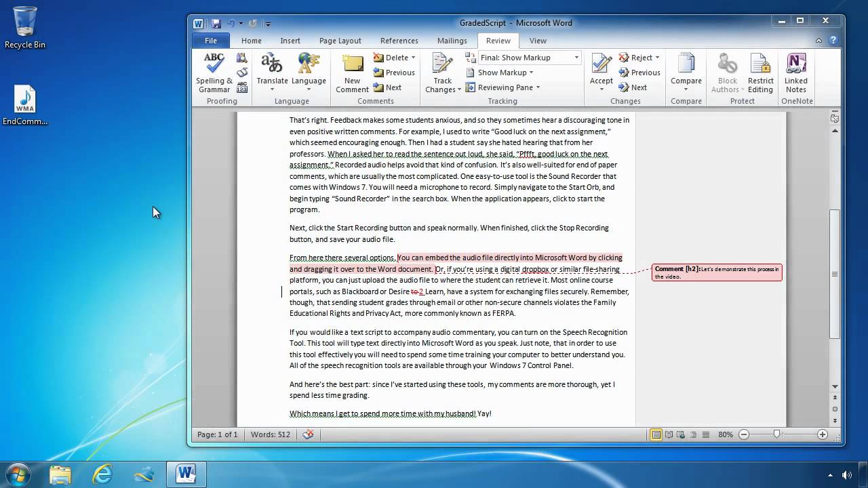868x488 pixels.
Task: Open the Research pane icon
Action: (x=242, y=58)
